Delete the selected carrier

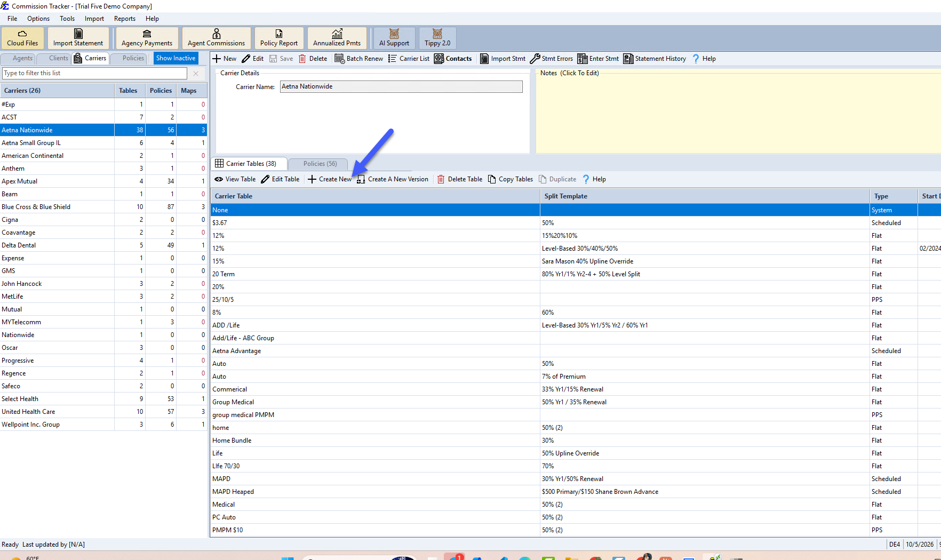(313, 59)
